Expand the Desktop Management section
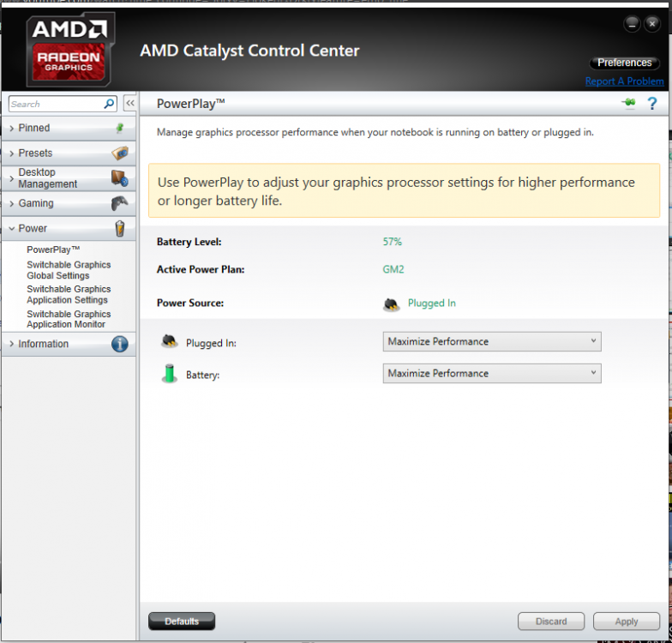 tap(69, 178)
